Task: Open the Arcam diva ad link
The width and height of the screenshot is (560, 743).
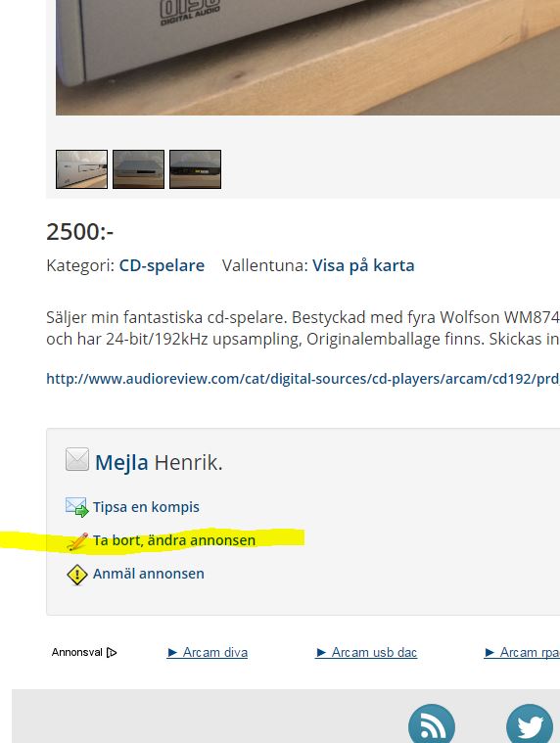Action: coord(207,653)
